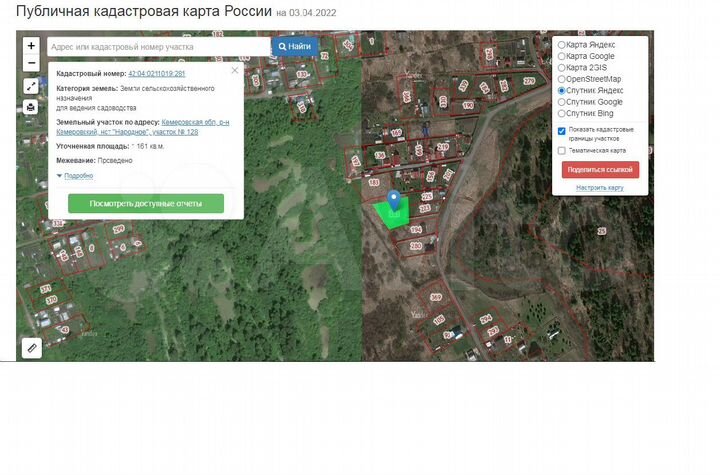
Task: Uncheck show cadastral parcel boundaries
Action: tap(562, 131)
